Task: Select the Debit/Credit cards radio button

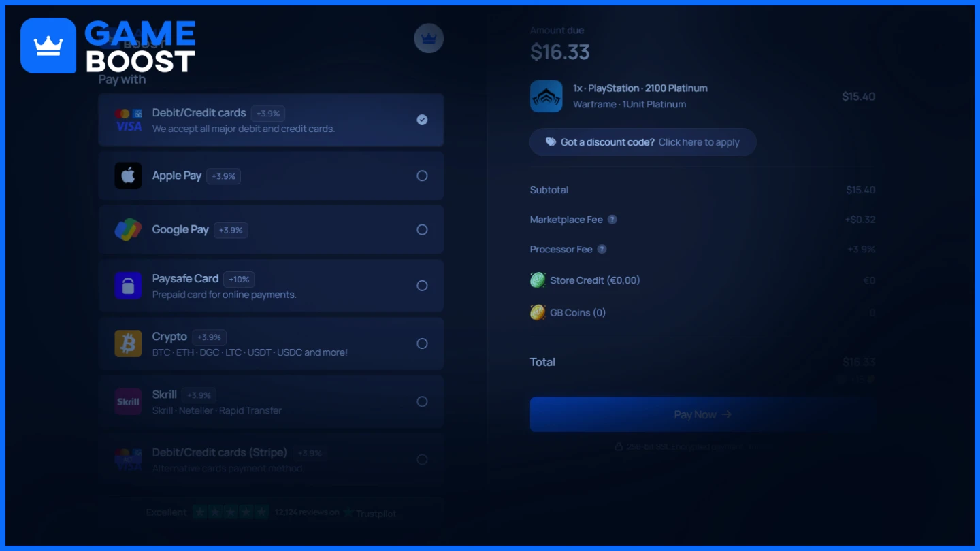Action: 422,120
